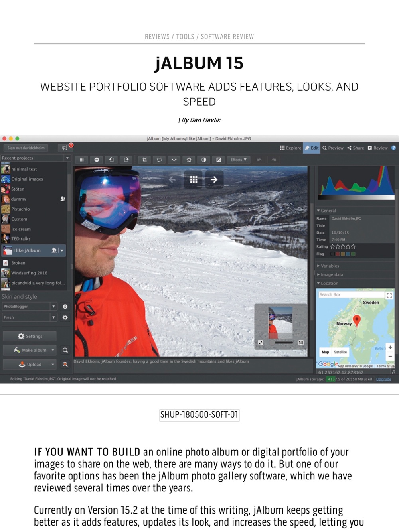399x532 pixels.
Task: Open dropdown arrow on I like jAlbum
Action: pyautogui.click(x=62, y=250)
